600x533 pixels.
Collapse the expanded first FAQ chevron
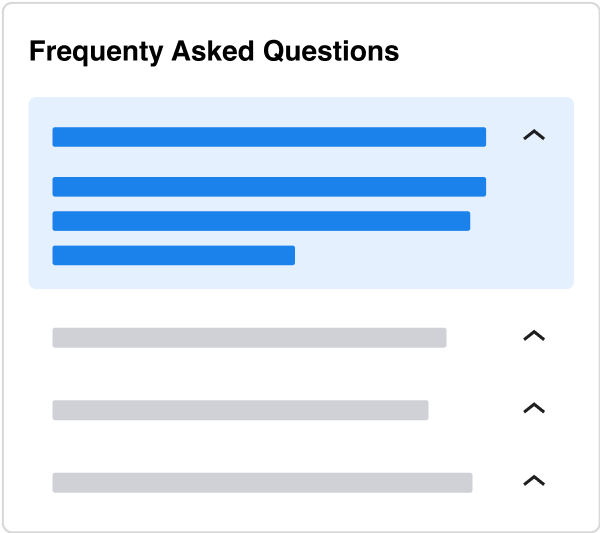coord(534,136)
